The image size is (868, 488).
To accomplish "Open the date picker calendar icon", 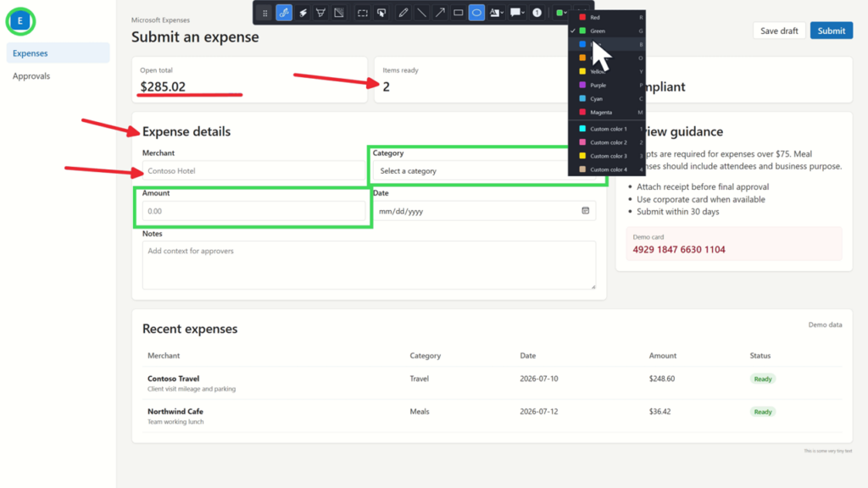I will pyautogui.click(x=585, y=210).
